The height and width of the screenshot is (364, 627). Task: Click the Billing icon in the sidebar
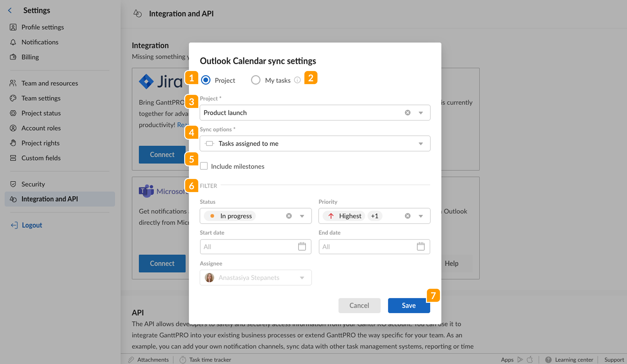click(13, 57)
